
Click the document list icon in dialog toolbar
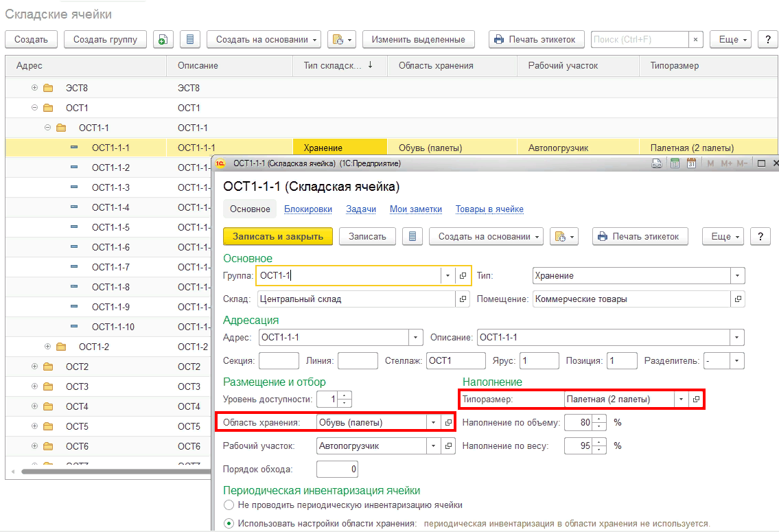tap(412, 236)
